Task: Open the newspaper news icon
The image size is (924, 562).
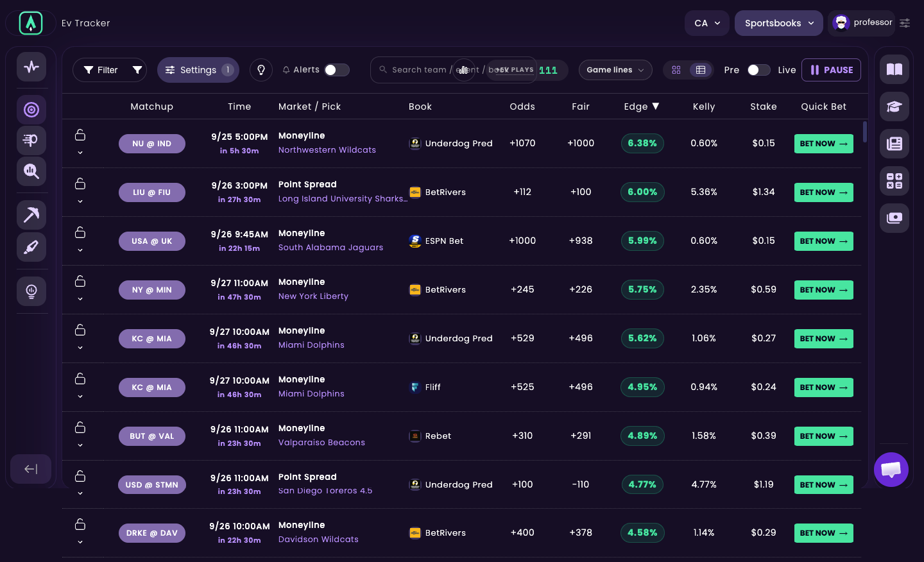Action: coord(894,144)
